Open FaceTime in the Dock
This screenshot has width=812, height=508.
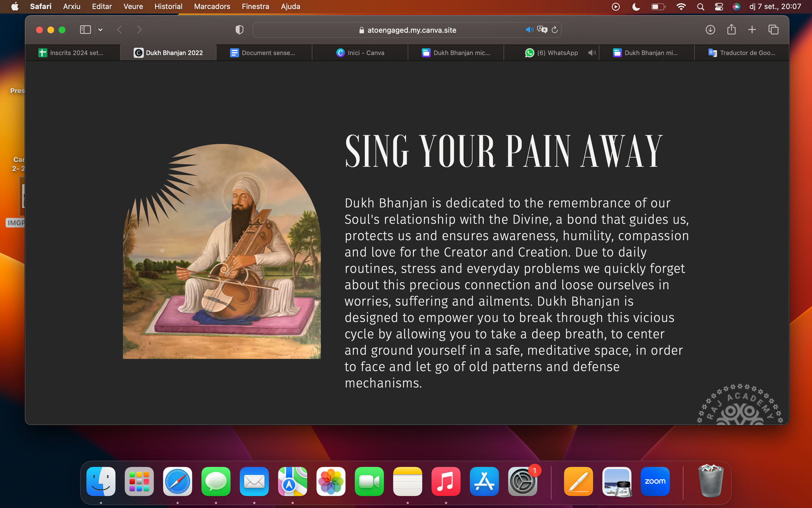pyautogui.click(x=369, y=482)
